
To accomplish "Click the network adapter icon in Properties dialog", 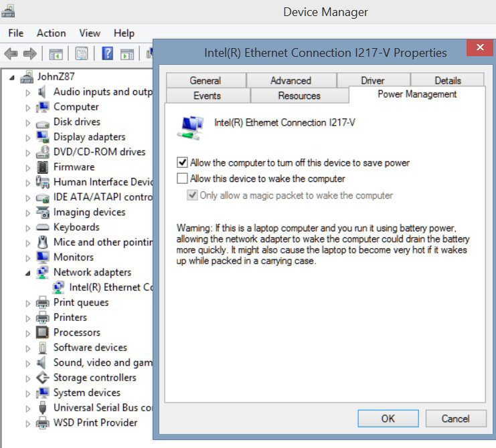I will click(x=190, y=127).
